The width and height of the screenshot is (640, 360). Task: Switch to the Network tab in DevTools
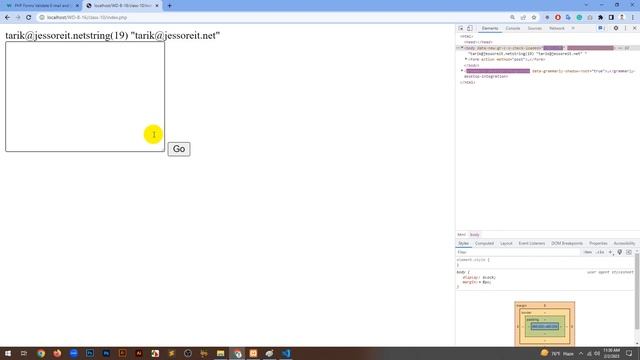click(557, 28)
